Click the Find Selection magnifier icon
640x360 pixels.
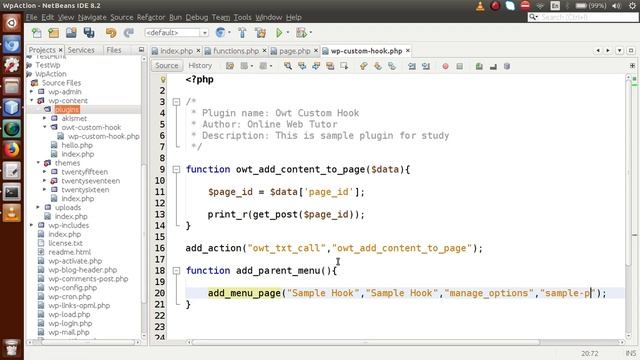(x=288, y=66)
